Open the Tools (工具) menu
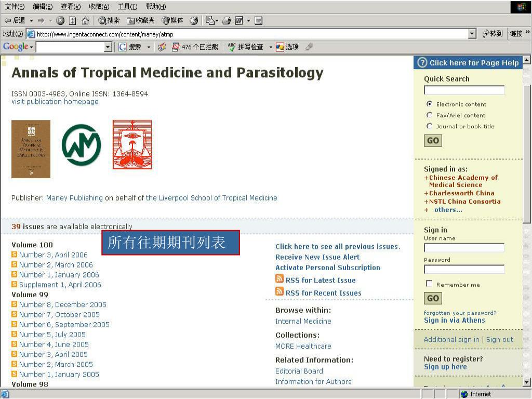The width and height of the screenshot is (532, 399). point(128,6)
